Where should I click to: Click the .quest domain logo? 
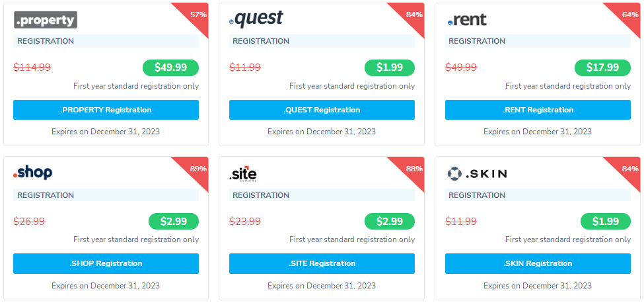[x=256, y=19]
